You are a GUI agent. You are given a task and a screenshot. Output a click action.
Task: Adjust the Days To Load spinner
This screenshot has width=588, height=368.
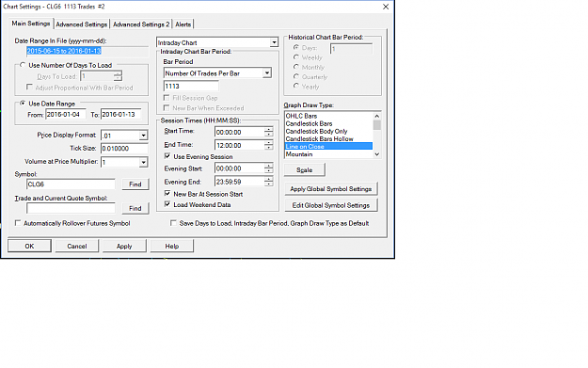[x=118, y=76]
